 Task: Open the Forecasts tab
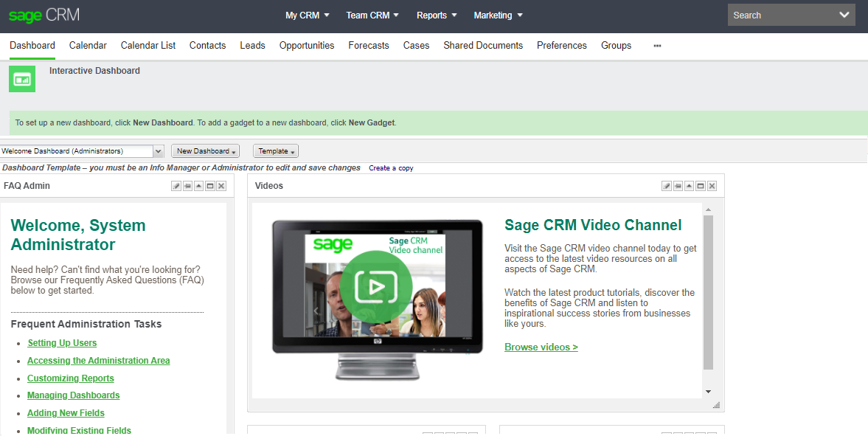tap(369, 46)
